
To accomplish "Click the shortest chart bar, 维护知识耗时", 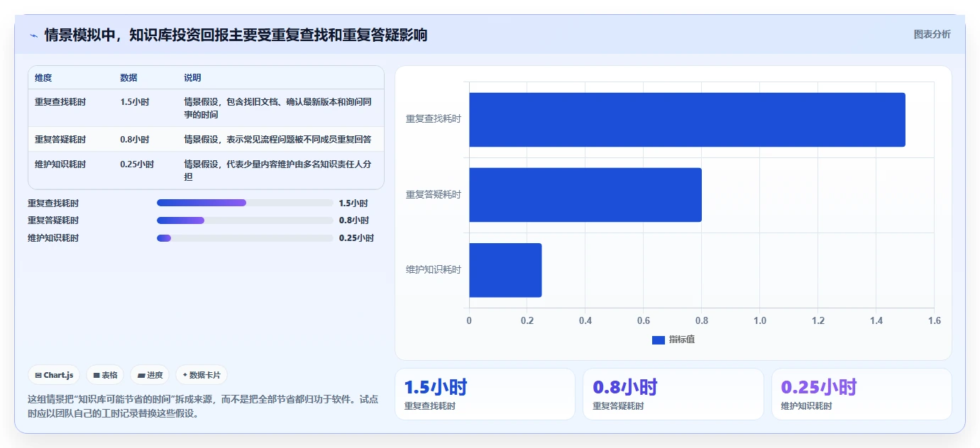I will 505,270.
